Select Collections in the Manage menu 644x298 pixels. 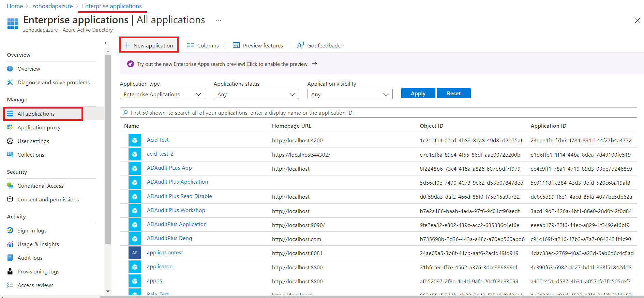click(x=31, y=155)
